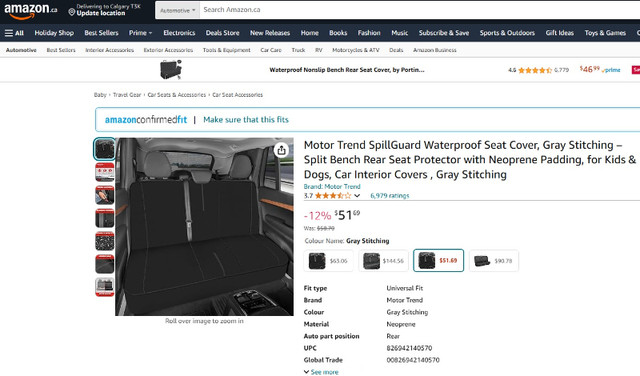
Task: Click the Amazon.ca logo
Action: 30,11
